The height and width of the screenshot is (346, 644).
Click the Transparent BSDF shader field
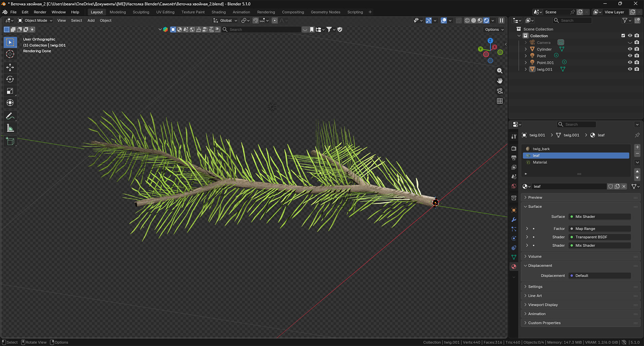(x=599, y=237)
